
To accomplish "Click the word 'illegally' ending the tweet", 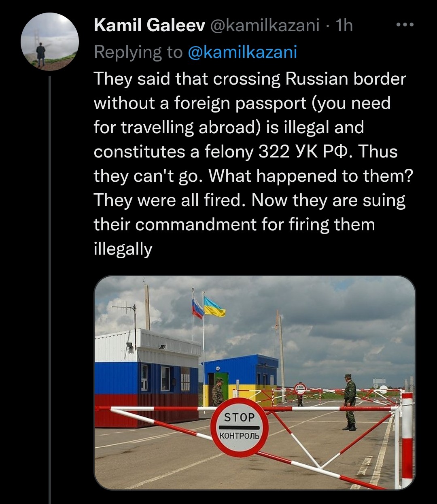I will 123,249.
